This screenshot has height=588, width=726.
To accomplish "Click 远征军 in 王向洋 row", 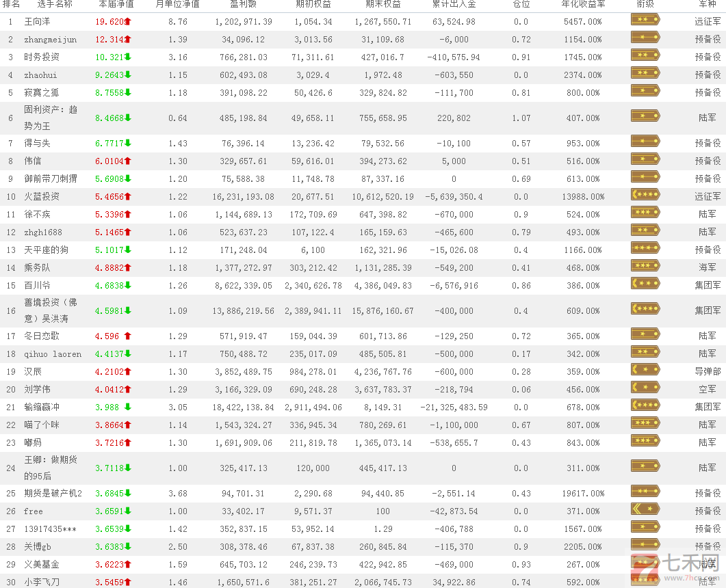I will click(x=708, y=22).
